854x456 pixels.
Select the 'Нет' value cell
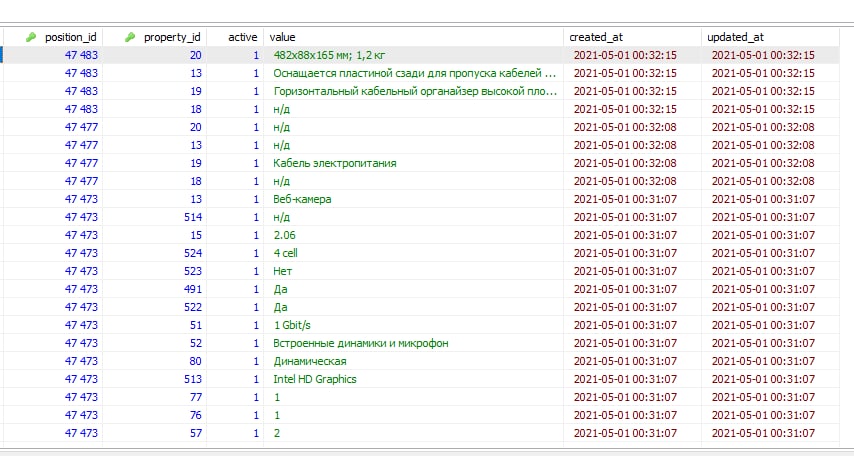coord(413,271)
